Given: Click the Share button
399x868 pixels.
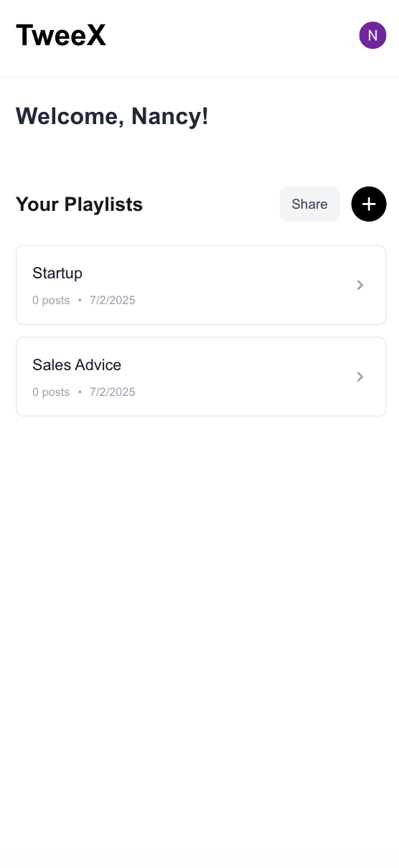Looking at the screenshot, I should [309, 204].
